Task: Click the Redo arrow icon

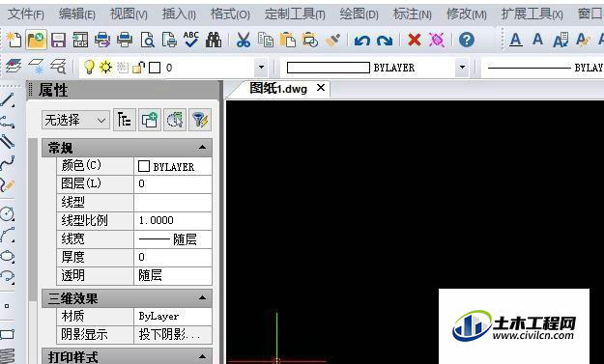Action: click(385, 41)
